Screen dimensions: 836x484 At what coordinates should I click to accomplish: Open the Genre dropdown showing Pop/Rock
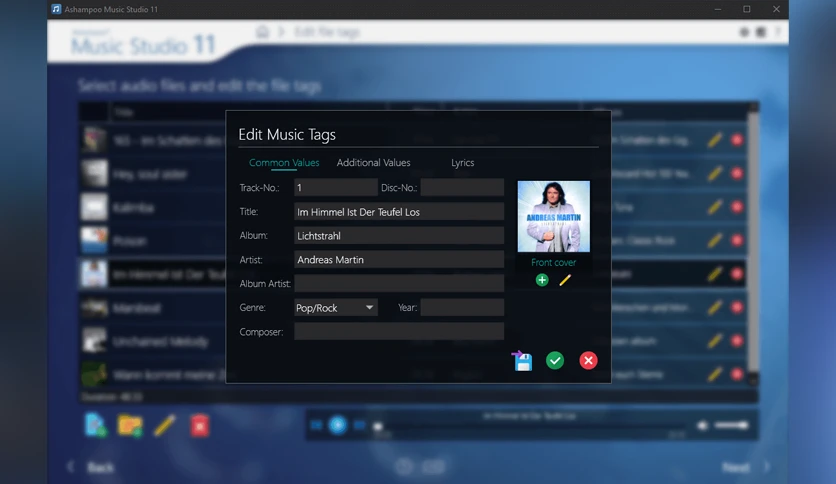pyautogui.click(x=335, y=308)
